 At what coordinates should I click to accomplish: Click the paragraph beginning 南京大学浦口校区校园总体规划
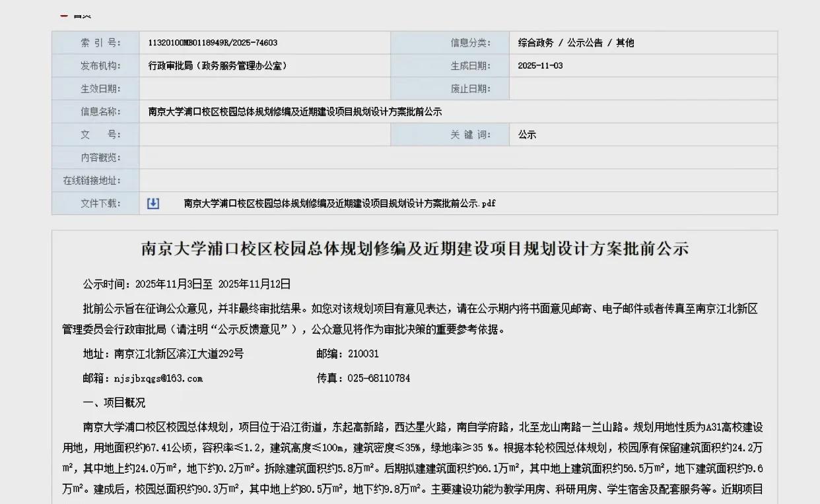tap(413, 458)
